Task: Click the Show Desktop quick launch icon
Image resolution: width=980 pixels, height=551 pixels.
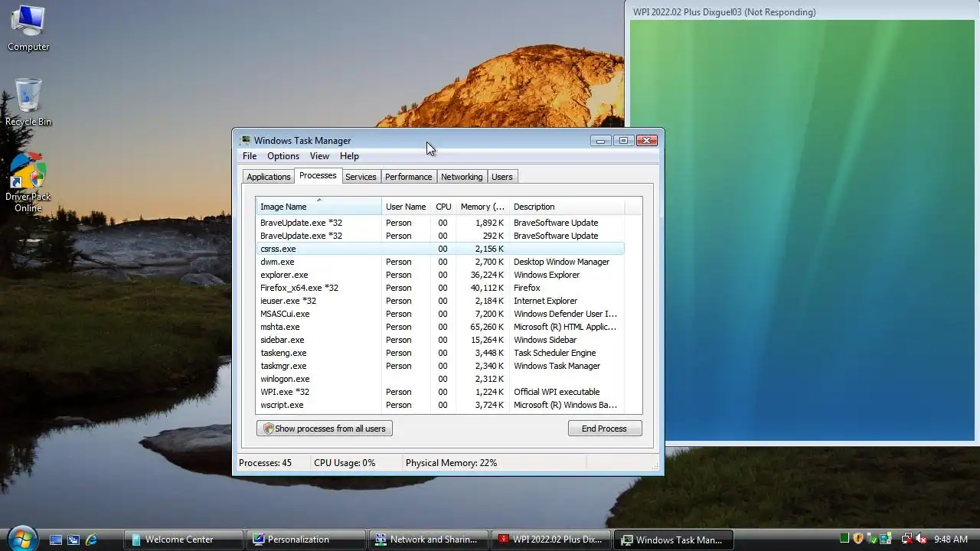Action: point(56,540)
